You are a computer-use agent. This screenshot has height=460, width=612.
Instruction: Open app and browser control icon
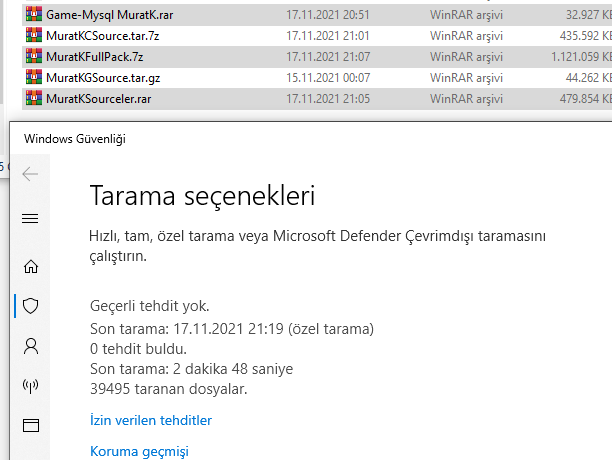(31, 425)
